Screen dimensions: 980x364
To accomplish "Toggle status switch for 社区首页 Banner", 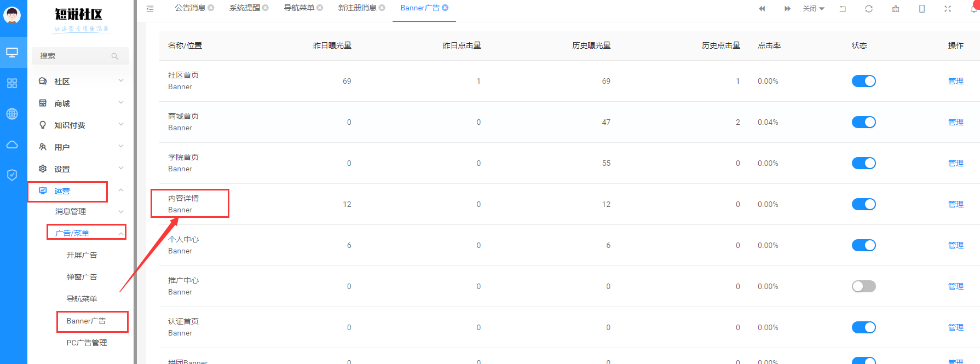I will 863,81.
